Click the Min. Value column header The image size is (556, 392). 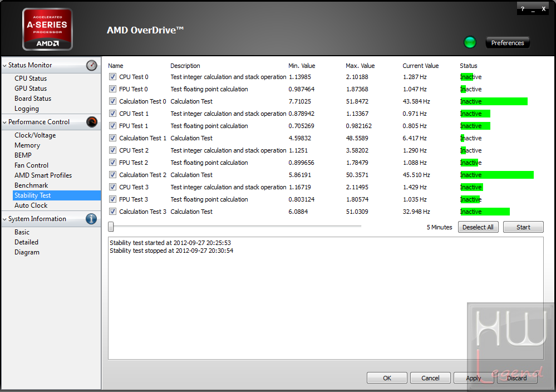[302, 66]
